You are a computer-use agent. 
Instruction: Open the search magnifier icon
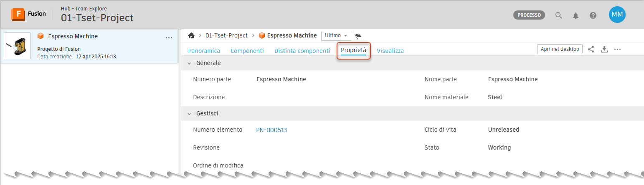click(558, 15)
